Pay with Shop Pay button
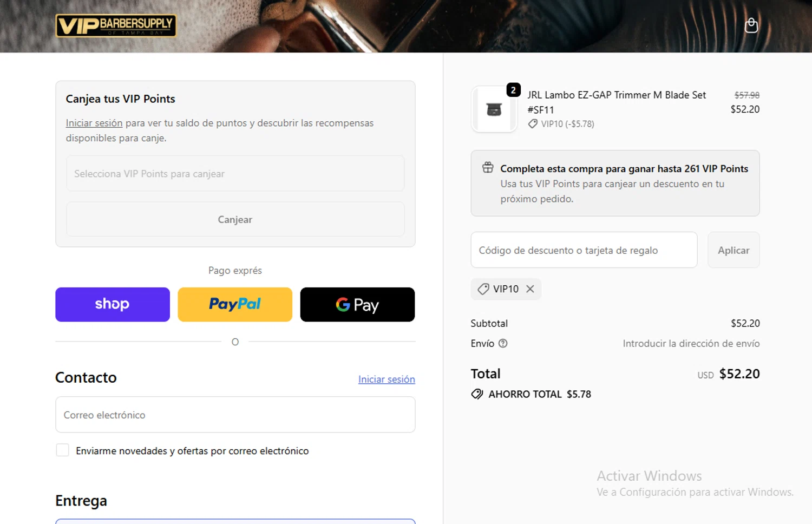Screen dimensions: 812x524 coord(113,304)
